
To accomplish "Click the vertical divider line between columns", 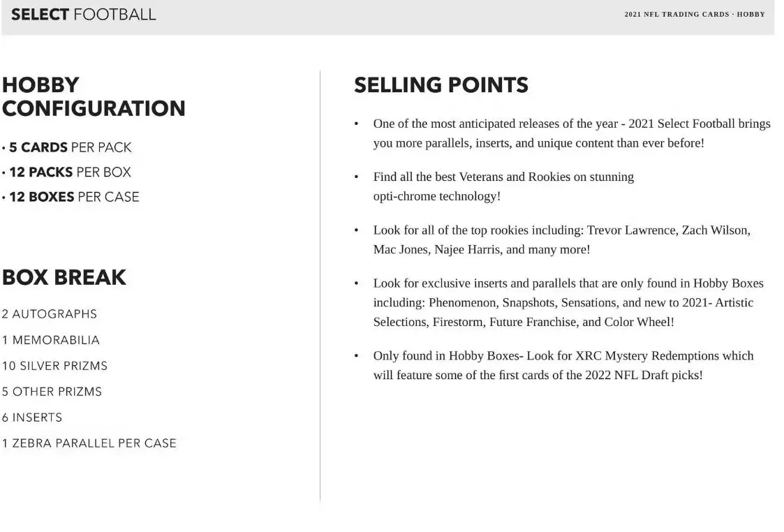I will coord(320,285).
